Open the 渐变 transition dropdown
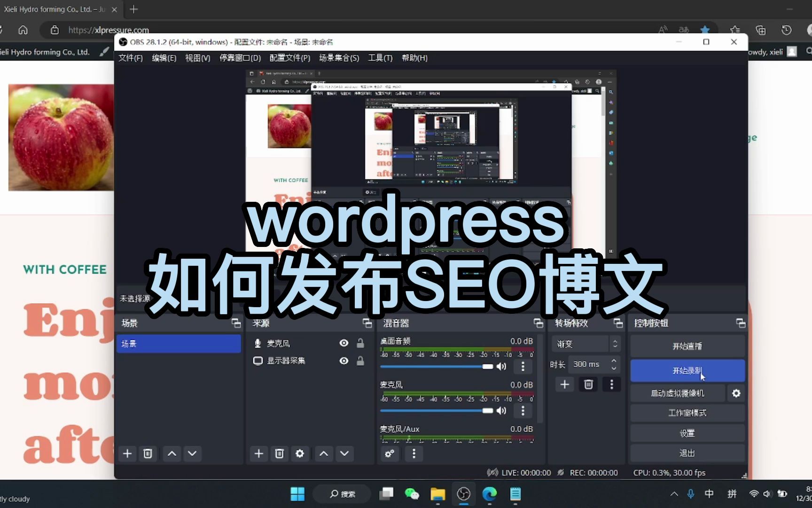Image resolution: width=812 pixels, height=508 pixels. point(586,344)
